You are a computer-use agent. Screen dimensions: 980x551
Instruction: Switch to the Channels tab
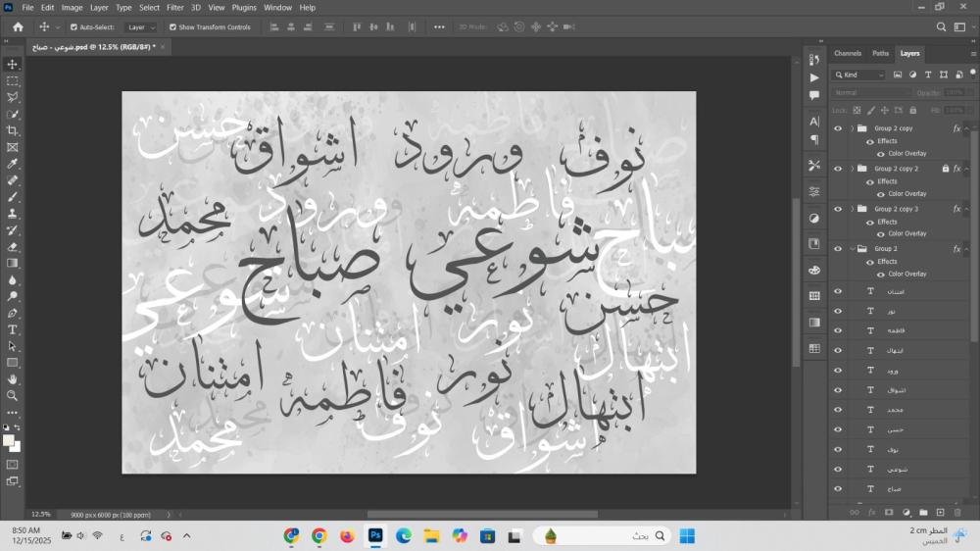point(848,53)
